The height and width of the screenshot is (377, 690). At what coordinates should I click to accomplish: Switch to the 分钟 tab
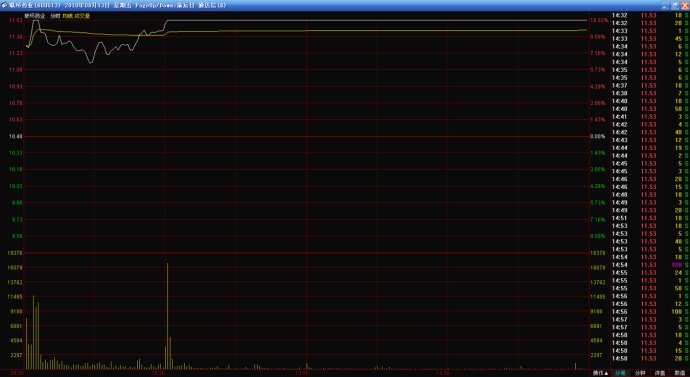click(640, 373)
